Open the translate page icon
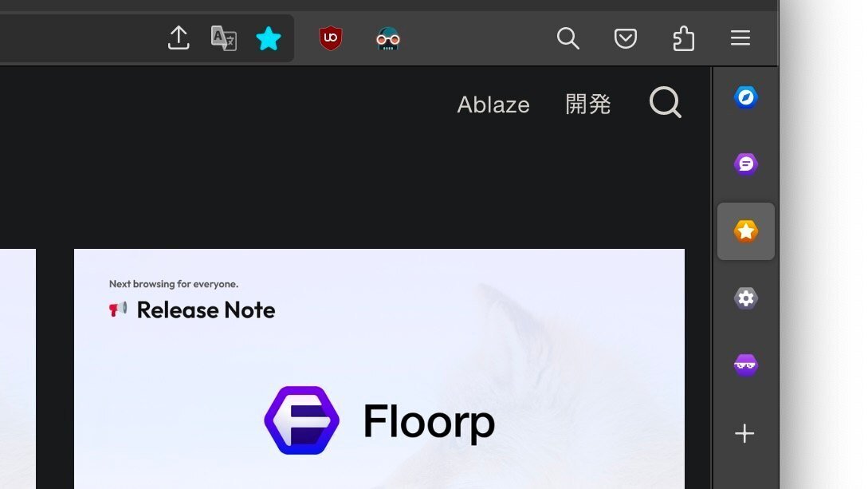The height and width of the screenshot is (489, 868). point(224,38)
